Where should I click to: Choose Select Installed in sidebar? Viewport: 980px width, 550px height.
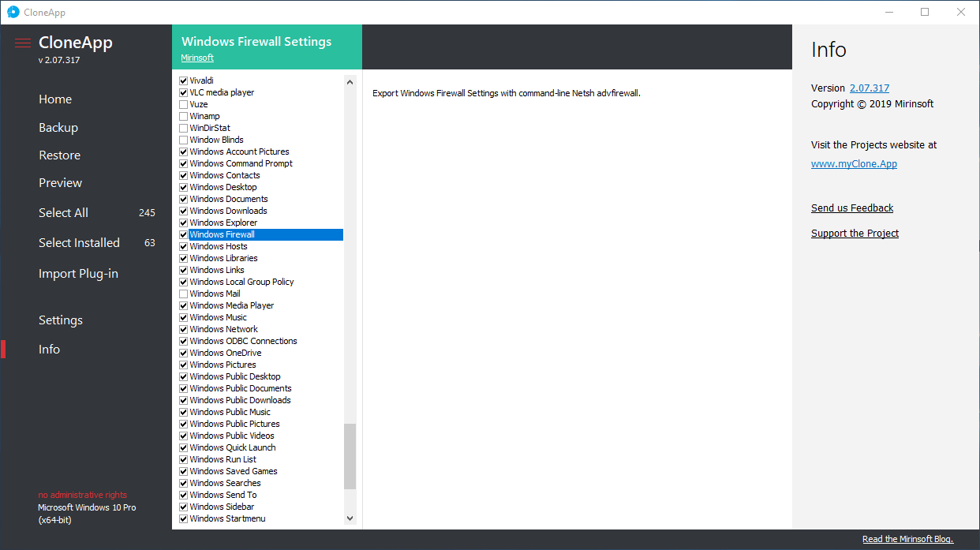(80, 243)
